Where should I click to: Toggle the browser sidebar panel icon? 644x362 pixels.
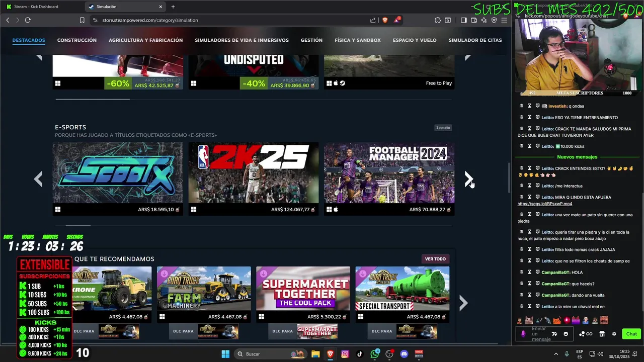coord(464,20)
